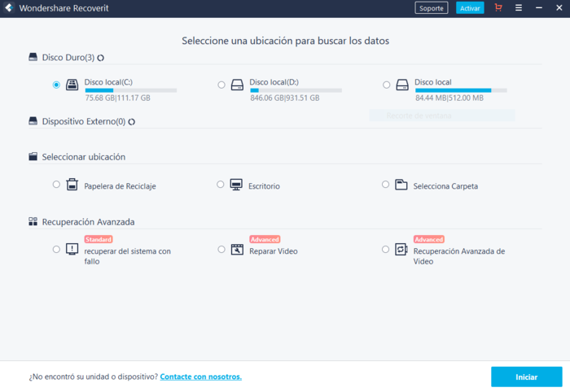Click the Activar button
The width and height of the screenshot is (570, 392).
470,8
